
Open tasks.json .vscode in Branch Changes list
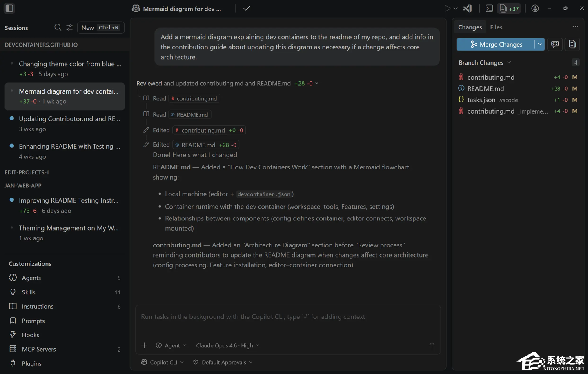click(519, 100)
